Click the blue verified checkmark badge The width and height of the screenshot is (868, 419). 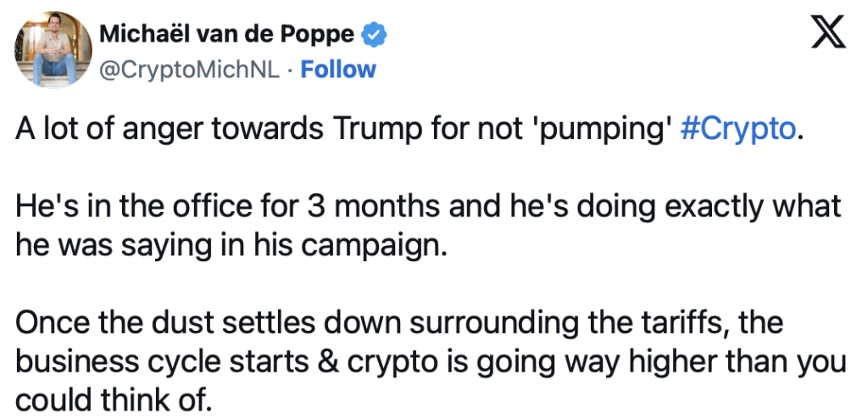tap(374, 35)
